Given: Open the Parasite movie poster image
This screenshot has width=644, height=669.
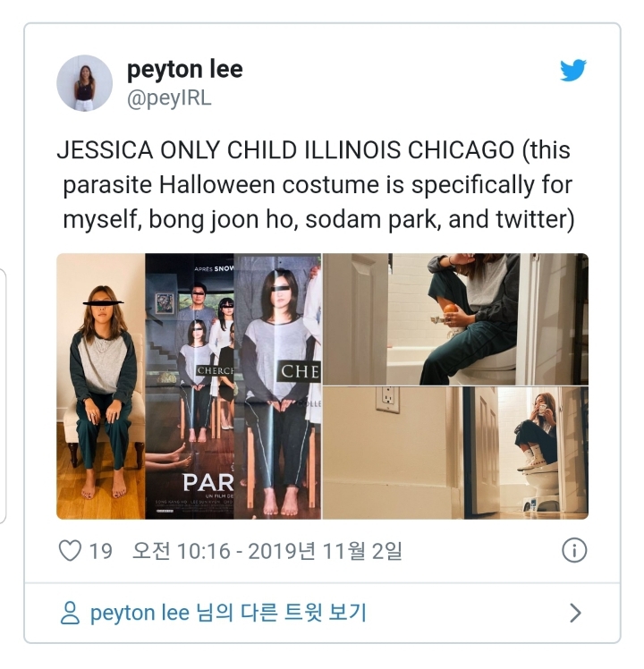Looking at the screenshot, I should coord(190,386).
